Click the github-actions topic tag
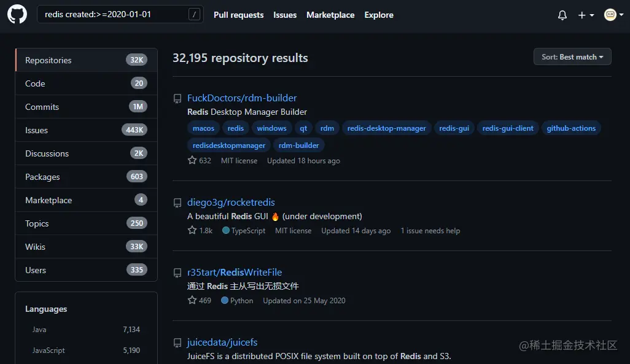Image resolution: width=630 pixels, height=364 pixels. point(571,128)
